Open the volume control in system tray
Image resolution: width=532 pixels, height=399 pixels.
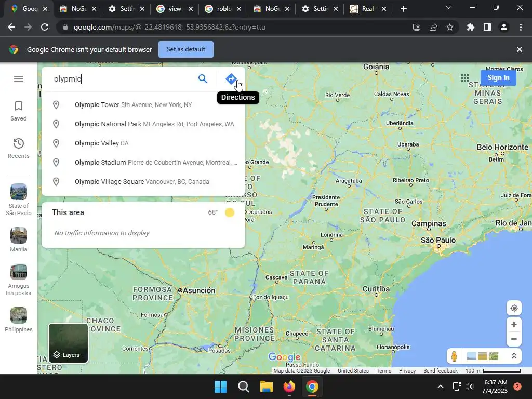click(469, 387)
